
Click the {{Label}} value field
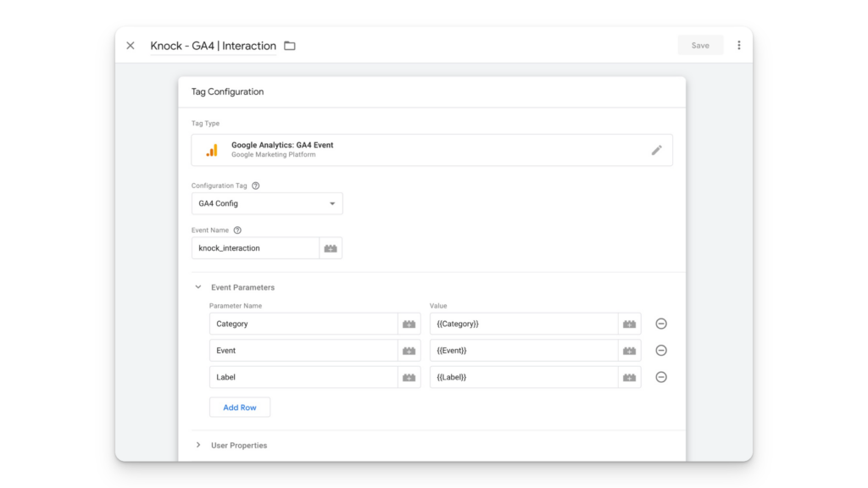[524, 377]
